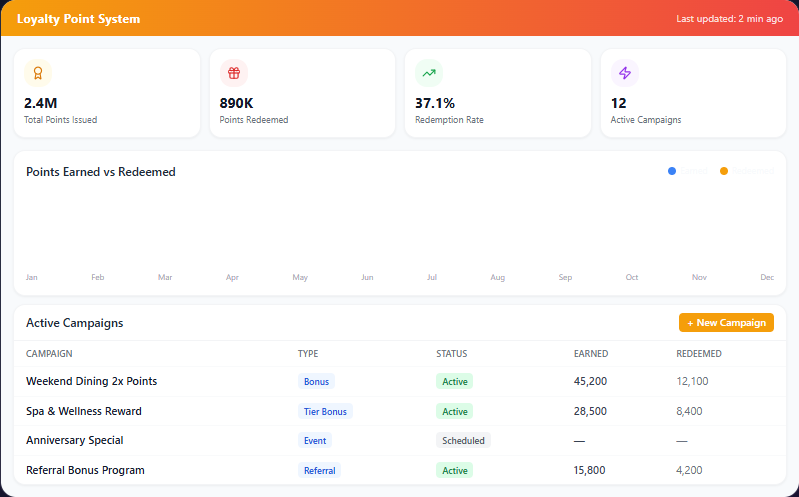Screen dimensions: 799x497
Task: Open the Anniversary Special campaign
Action: (x=74, y=440)
